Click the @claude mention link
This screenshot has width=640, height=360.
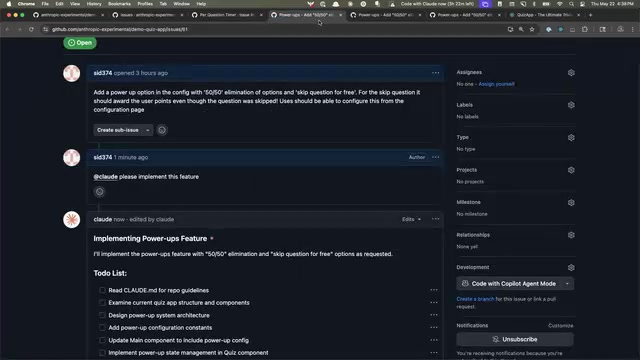105,177
